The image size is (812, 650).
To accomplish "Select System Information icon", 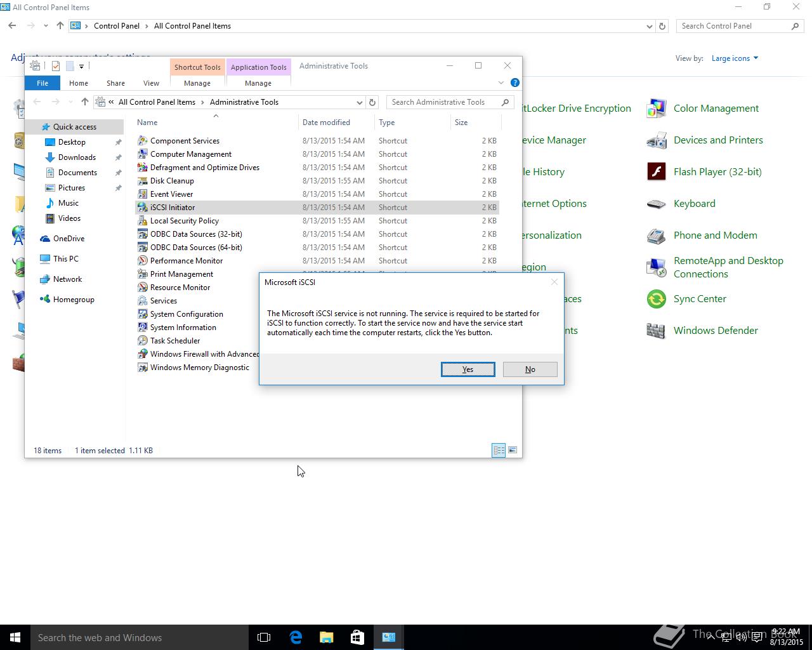I will pos(143,328).
